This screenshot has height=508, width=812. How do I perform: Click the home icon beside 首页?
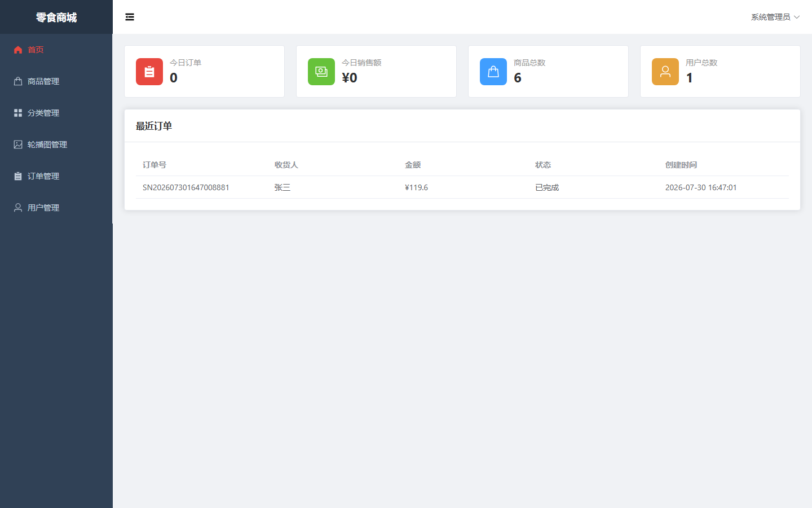pos(18,50)
